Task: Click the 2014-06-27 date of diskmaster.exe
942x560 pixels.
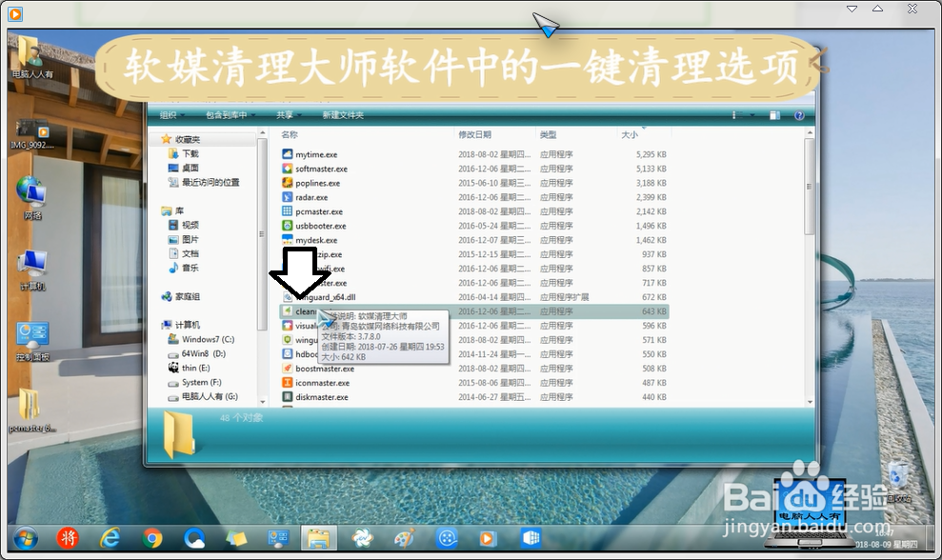Action: (x=494, y=397)
